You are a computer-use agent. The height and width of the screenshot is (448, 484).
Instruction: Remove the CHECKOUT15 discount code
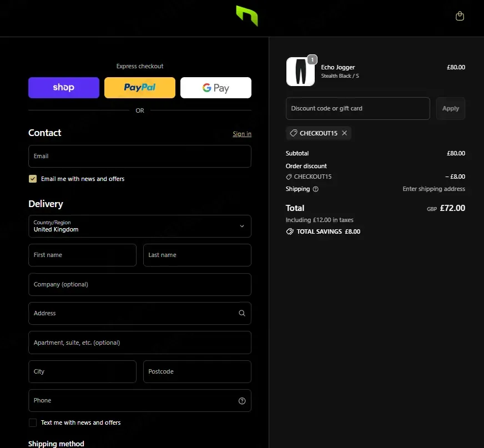pyautogui.click(x=345, y=133)
